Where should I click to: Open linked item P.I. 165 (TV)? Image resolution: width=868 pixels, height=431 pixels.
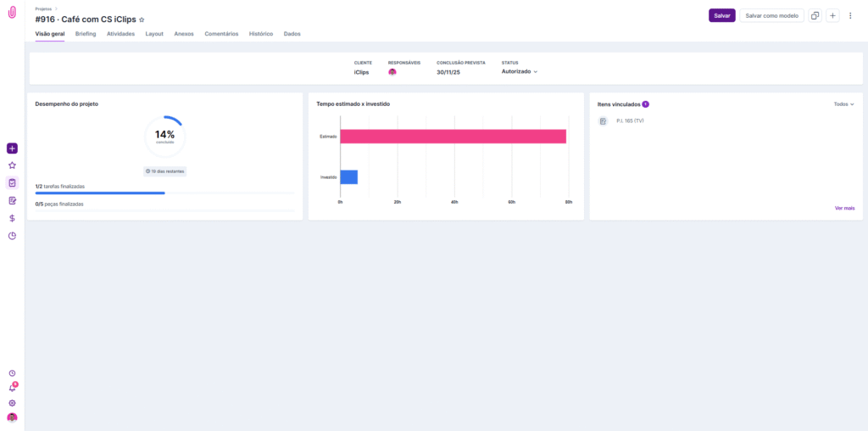(630, 121)
